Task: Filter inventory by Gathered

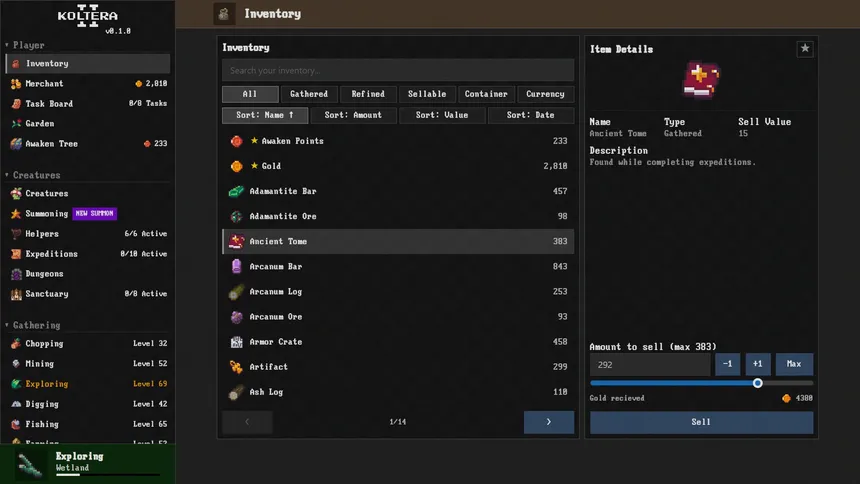Action: pyautogui.click(x=309, y=94)
